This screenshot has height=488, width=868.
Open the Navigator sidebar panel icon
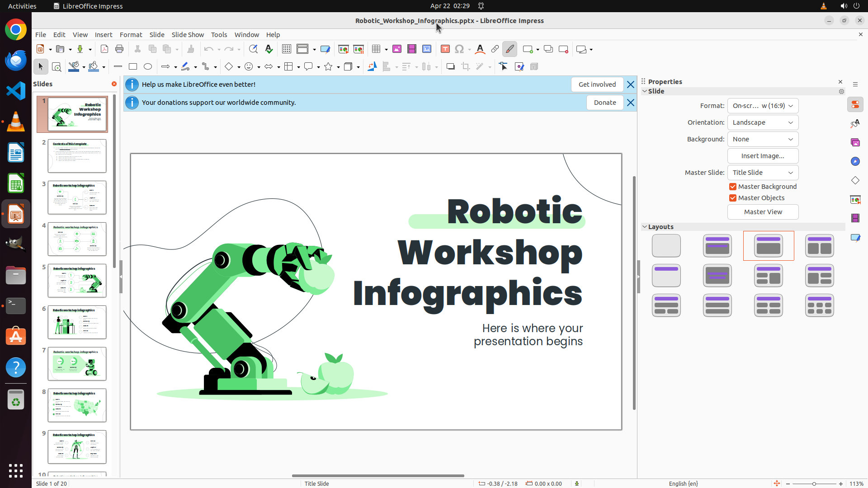point(855,161)
